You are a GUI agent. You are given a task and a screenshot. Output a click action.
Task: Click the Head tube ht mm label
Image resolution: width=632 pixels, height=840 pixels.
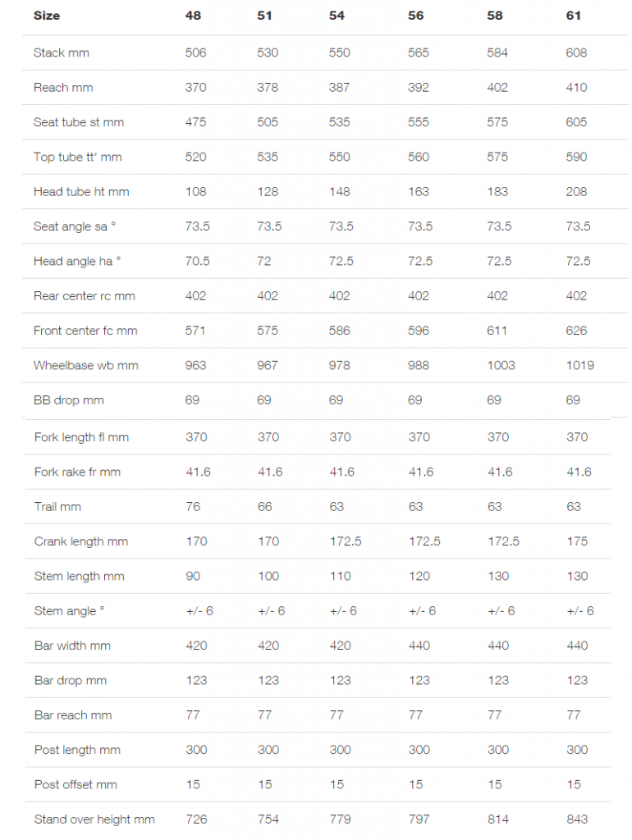[x=81, y=192]
